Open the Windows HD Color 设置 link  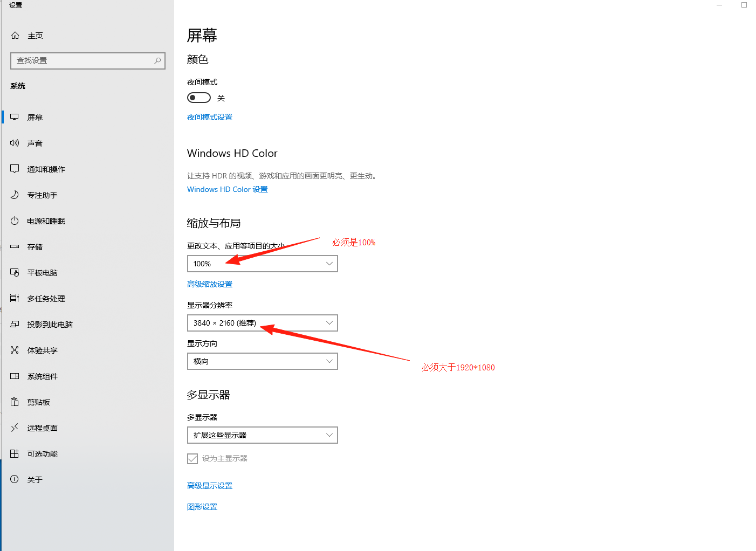(227, 190)
